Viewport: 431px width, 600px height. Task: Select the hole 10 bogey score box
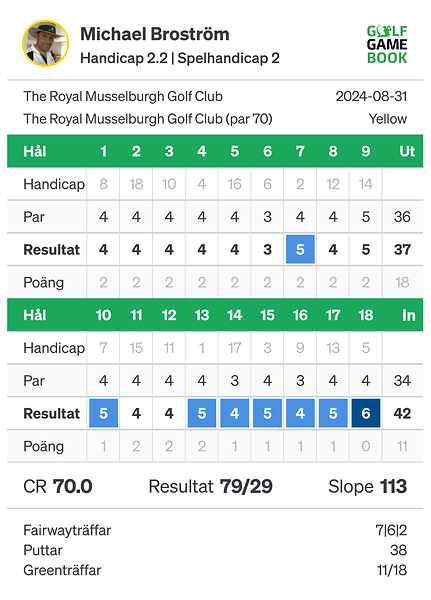pos(103,413)
